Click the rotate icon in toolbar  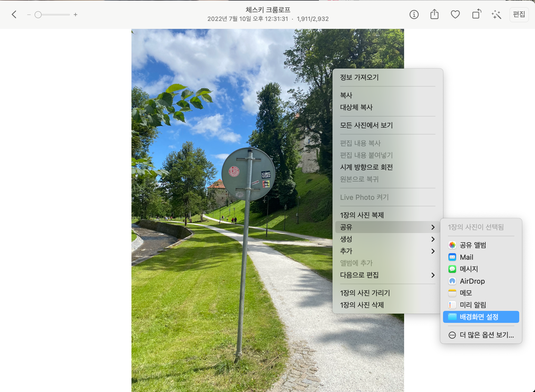(x=476, y=14)
